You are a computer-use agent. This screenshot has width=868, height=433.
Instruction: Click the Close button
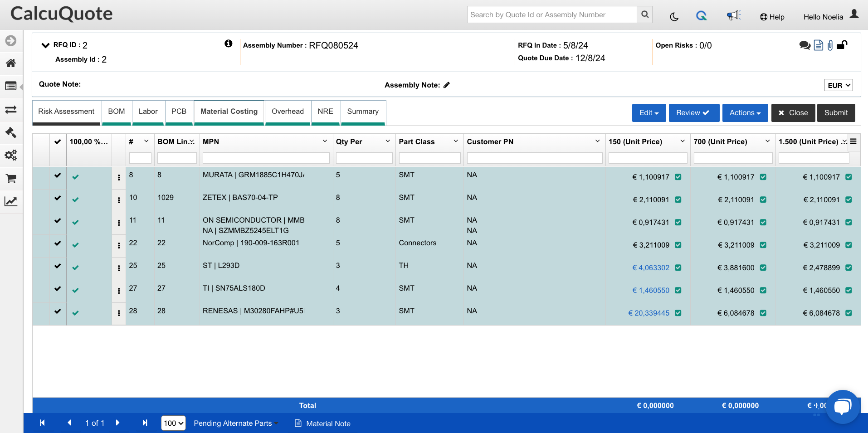coord(793,113)
